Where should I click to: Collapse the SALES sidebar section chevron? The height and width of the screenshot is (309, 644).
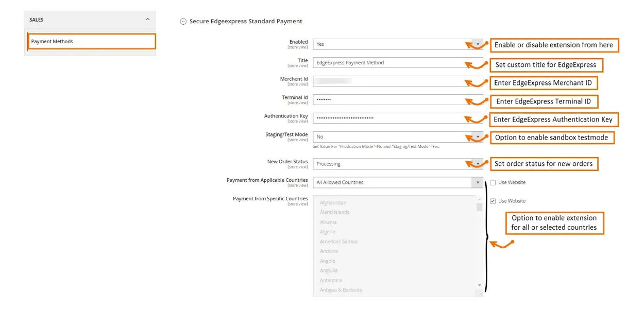click(x=147, y=20)
